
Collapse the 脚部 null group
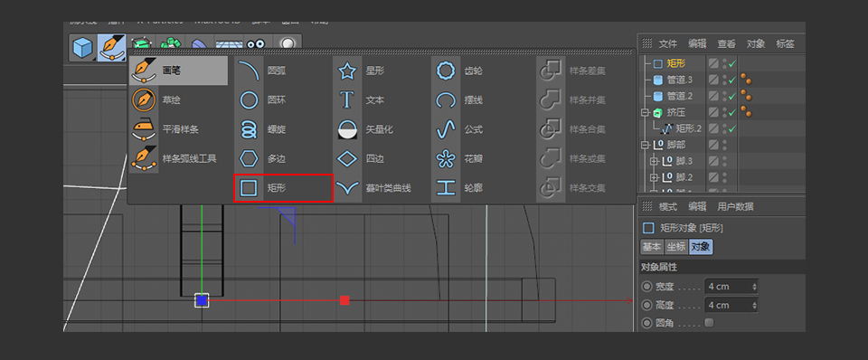645,145
